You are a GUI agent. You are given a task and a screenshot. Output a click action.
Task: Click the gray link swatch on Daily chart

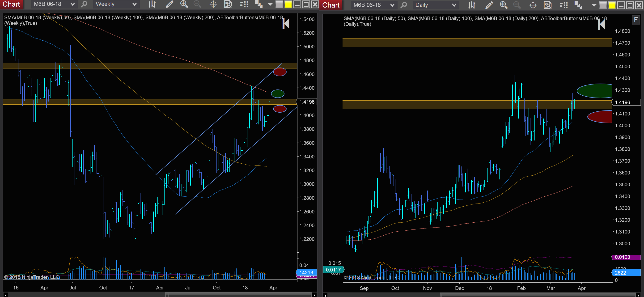[603, 5]
